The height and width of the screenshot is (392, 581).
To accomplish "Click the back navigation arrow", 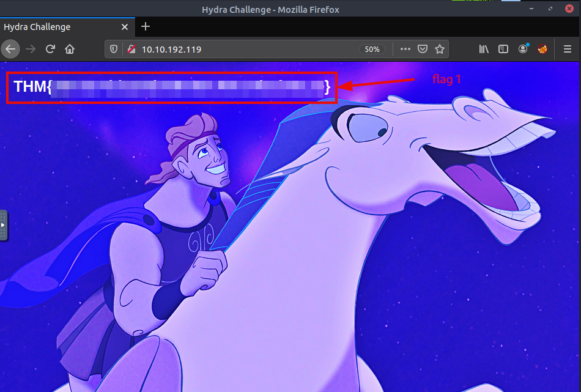I will pos(11,49).
